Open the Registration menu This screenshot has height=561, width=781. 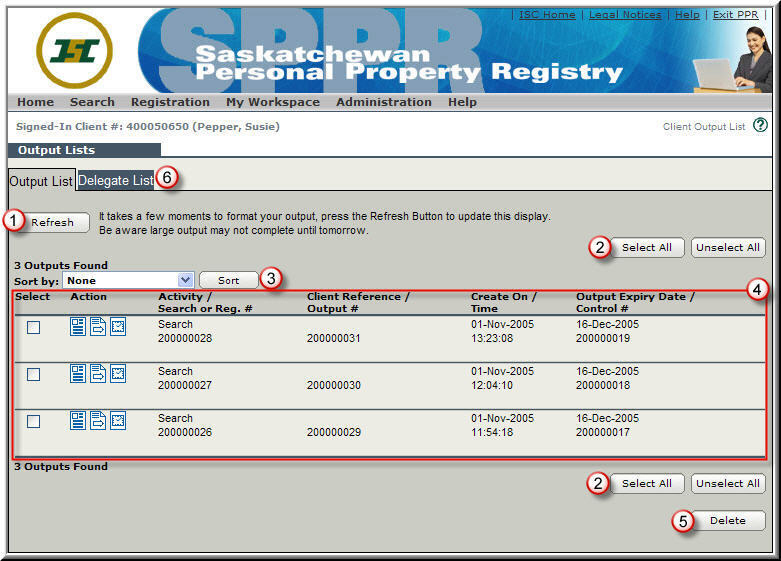(170, 102)
